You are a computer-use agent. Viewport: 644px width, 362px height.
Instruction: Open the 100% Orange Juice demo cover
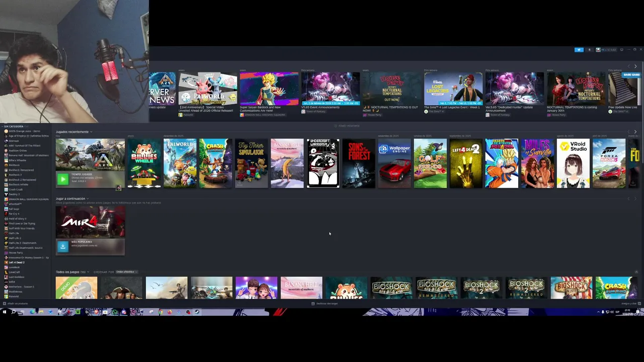(76, 288)
